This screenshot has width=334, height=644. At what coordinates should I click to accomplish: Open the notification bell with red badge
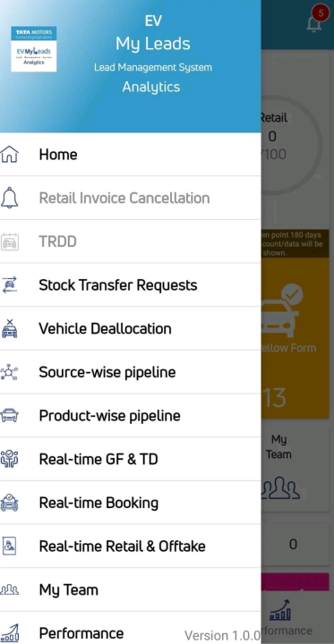pos(316,20)
